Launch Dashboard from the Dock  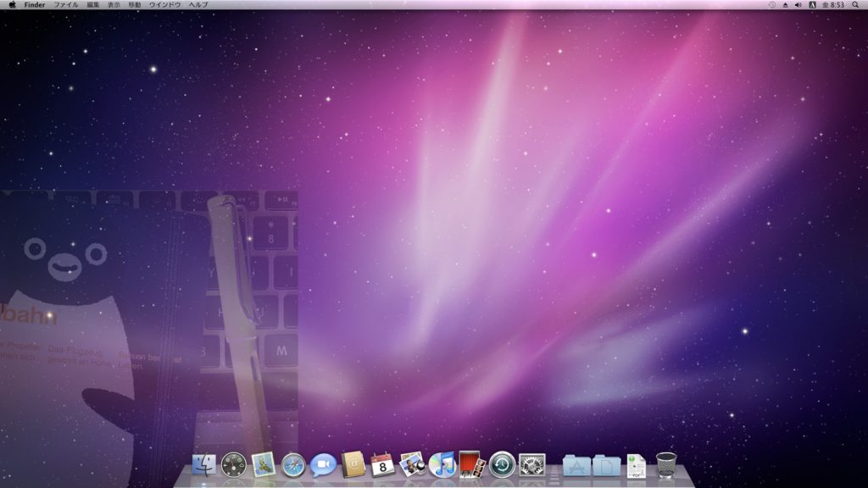point(234,465)
